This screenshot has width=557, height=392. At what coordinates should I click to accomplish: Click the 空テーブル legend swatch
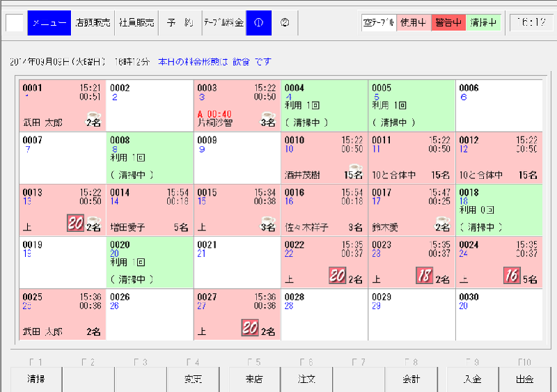[379, 23]
